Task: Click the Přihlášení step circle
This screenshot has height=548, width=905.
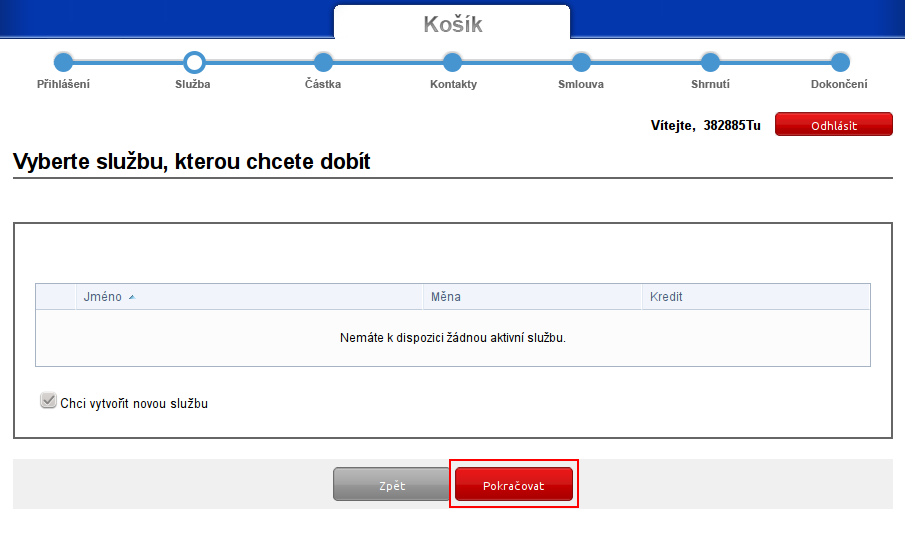Action: pyautogui.click(x=63, y=62)
